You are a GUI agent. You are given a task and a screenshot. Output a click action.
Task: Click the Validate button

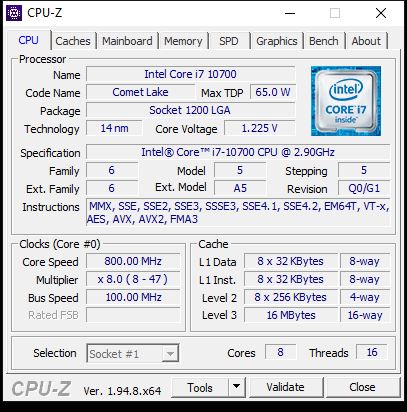tap(285, 387)
